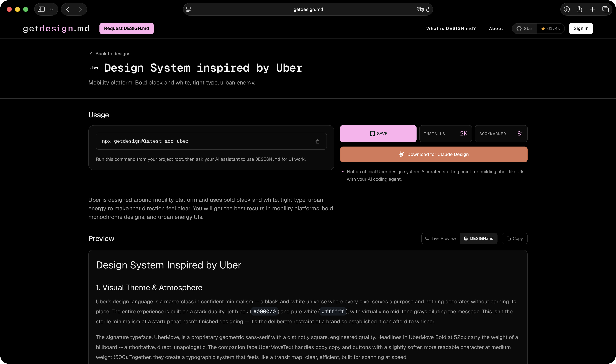
Task: Go to the About page
Action: (496, 29)
